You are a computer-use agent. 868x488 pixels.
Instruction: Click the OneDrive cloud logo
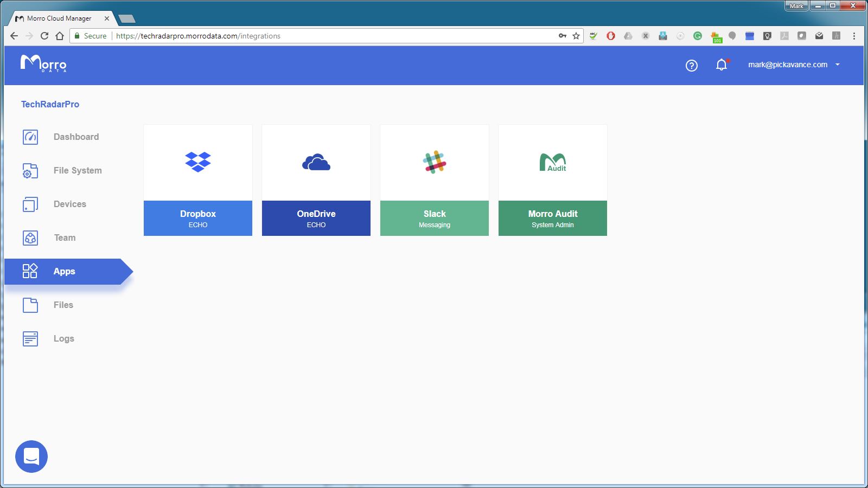(x=316, y=163)
